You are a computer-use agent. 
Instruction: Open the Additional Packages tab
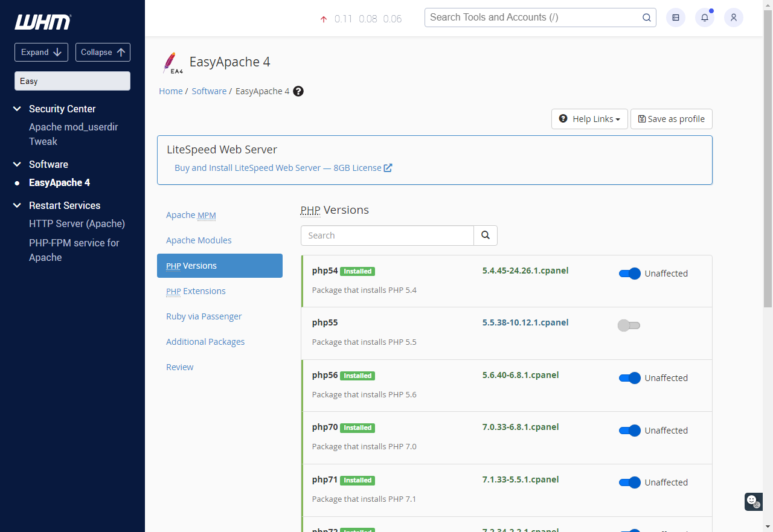(x=220, y=342)
